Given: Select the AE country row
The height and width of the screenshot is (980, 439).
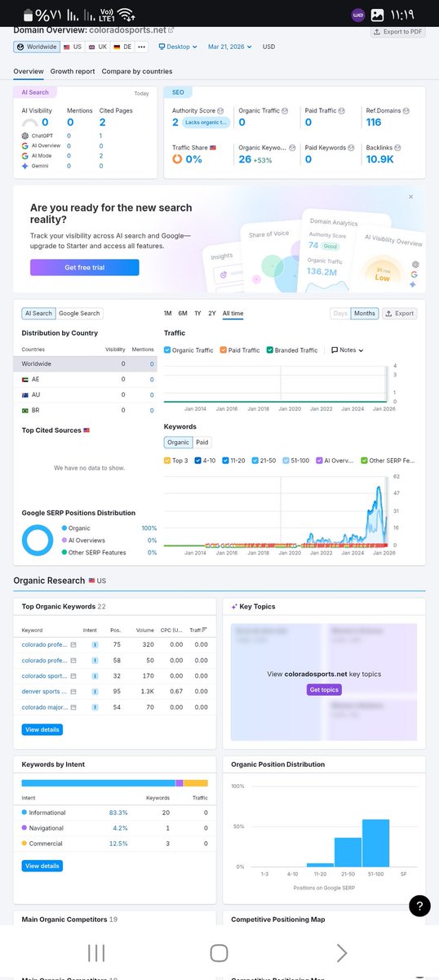Looking at the screenshot, I should click(85, 380).
